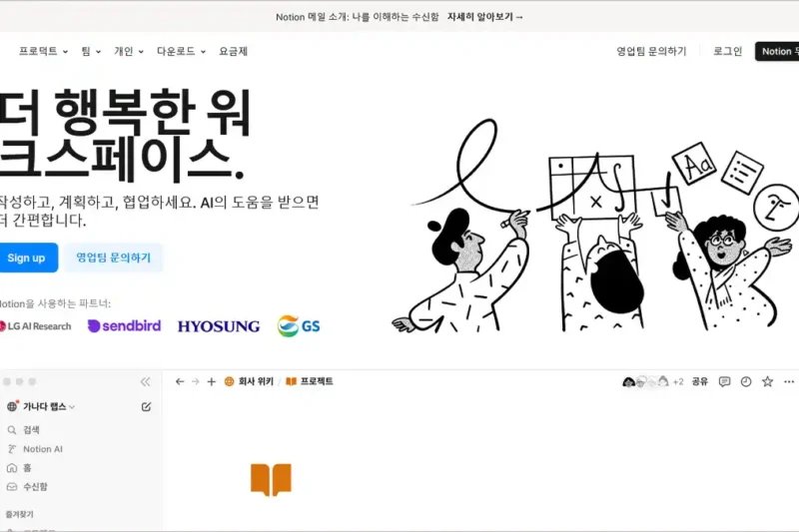Viewport: 799px width, 532px height.
Task: Go back with the left arrow
Action: pos(180,381)
